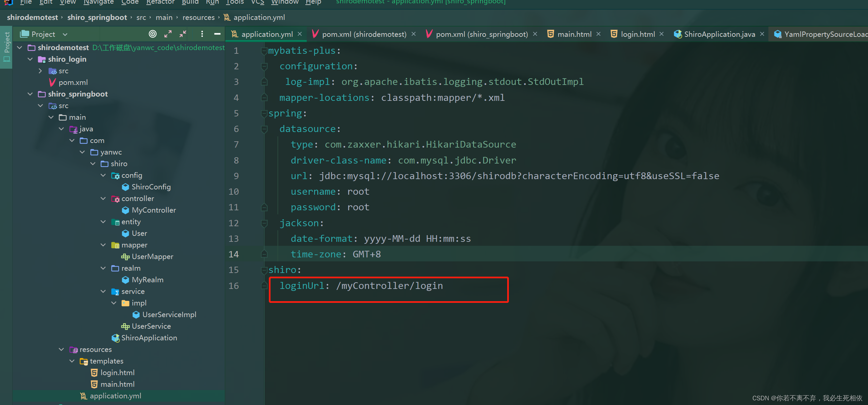
Task: Select UserMapper interface in project tree
Action: point(152,256)
